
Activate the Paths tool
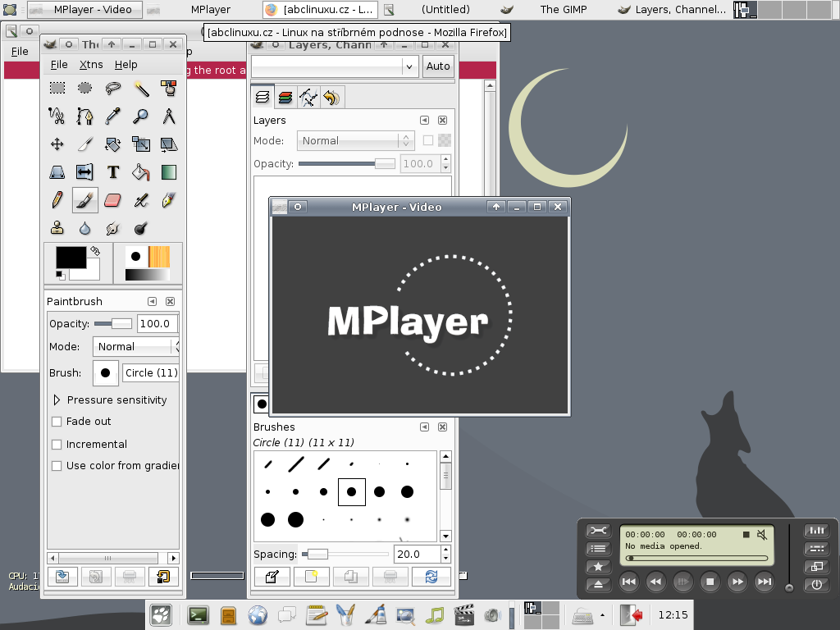84,116
